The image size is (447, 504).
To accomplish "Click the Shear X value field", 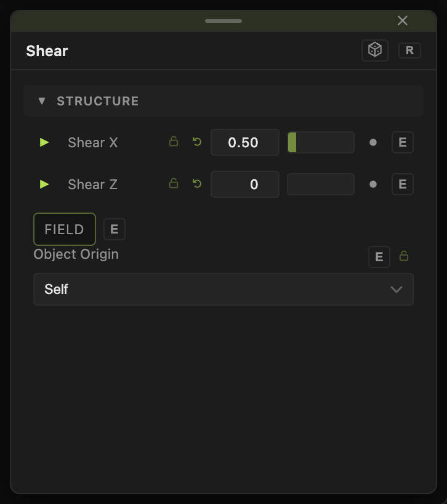I will pyautogui.click(x=244, y=142).
